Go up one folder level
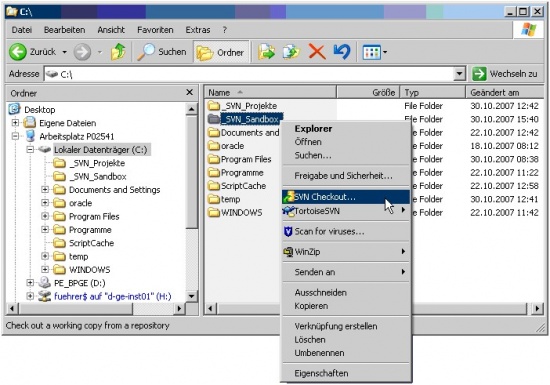Screen dimensions: 550x385 [x=118, y=52]
